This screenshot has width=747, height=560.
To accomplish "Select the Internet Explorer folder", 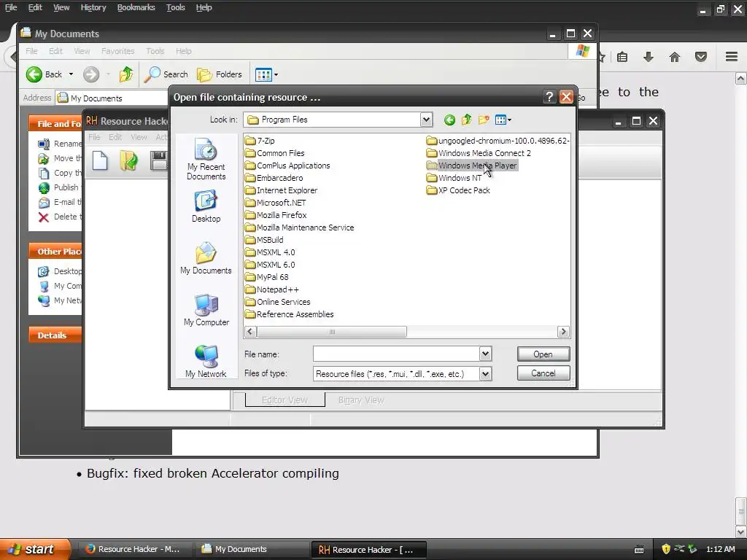I will coord(282,190).
